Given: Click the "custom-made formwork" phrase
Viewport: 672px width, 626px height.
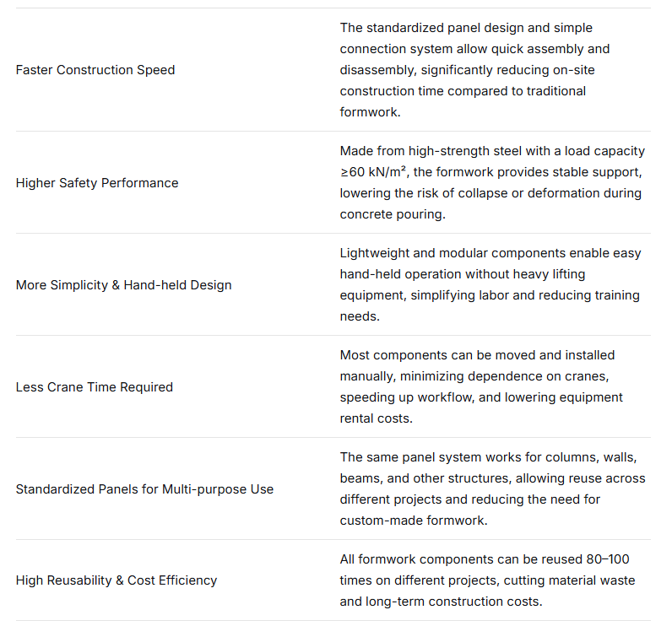Looking at the screenshot, I should (413, 520).
